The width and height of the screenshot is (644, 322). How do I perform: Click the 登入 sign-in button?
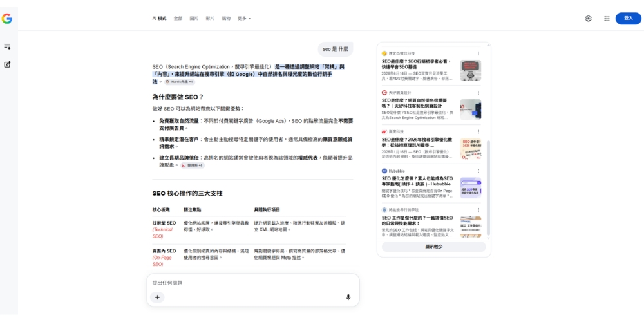tap(628, 19)
